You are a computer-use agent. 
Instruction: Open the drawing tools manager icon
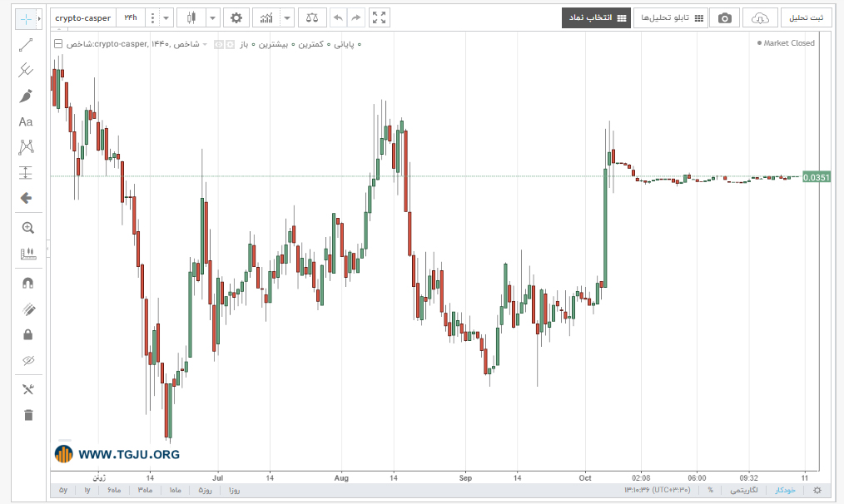point(28,389)
